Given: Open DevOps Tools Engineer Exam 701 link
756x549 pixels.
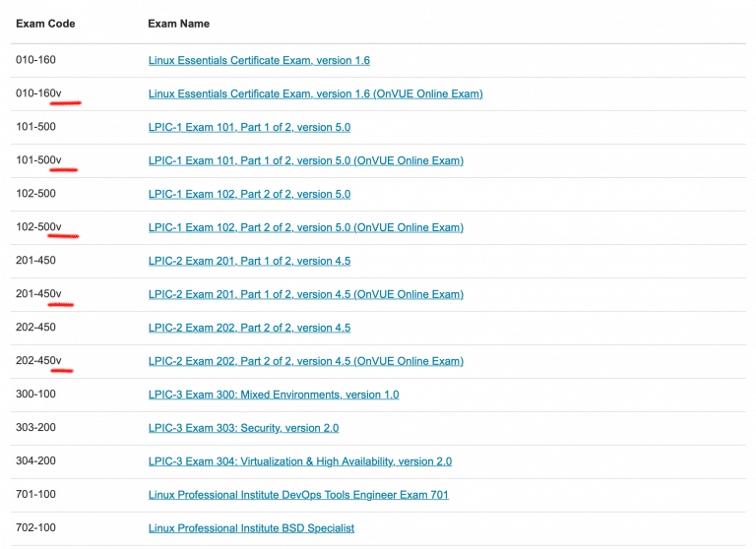Looking at the screenshot, I should tap(298, 496).
